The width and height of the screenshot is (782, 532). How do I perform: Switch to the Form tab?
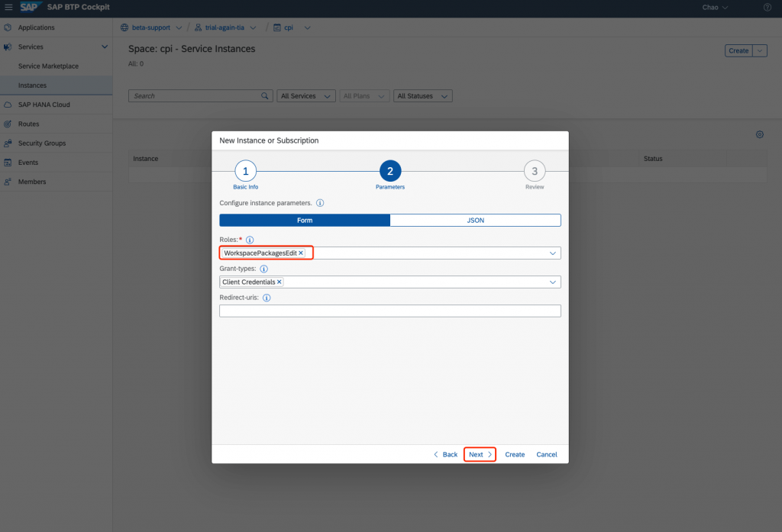[x=305, y=221]
